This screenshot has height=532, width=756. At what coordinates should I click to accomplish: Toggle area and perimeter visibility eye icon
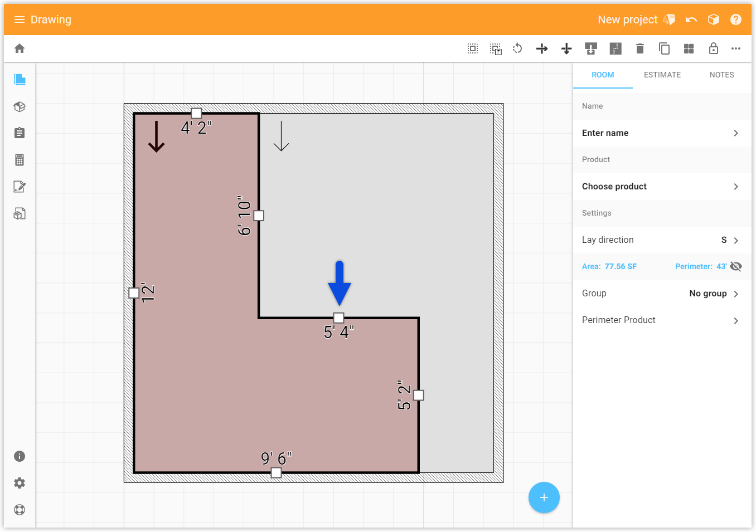(x=736, y=266)
